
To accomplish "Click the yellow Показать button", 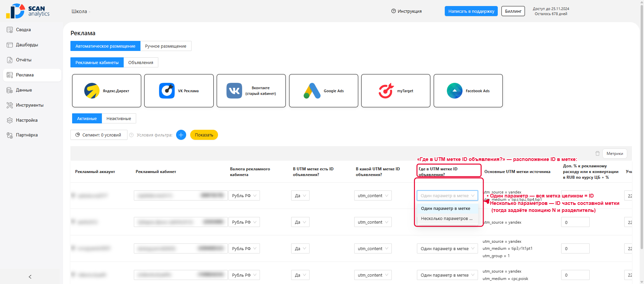I will pos(204,135).
